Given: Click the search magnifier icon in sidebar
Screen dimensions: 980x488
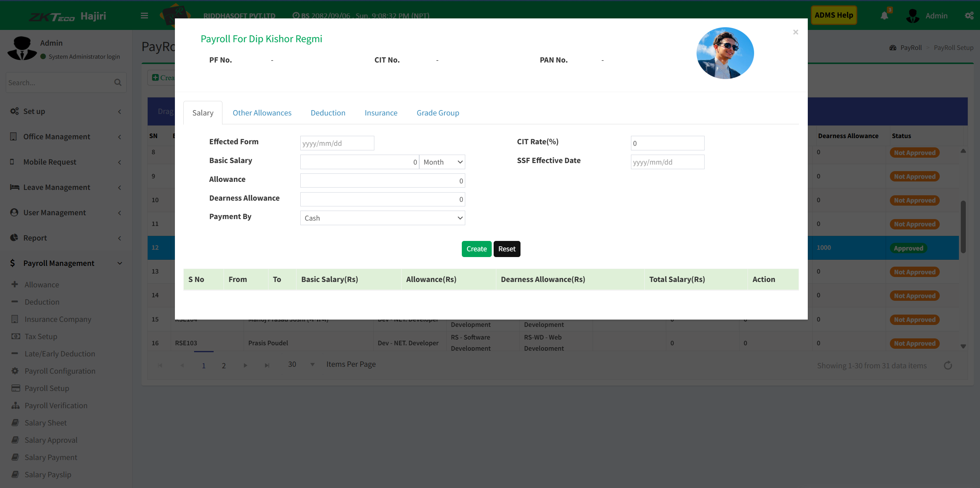Looking at the screenshot, I should click(x=118, y=82).
